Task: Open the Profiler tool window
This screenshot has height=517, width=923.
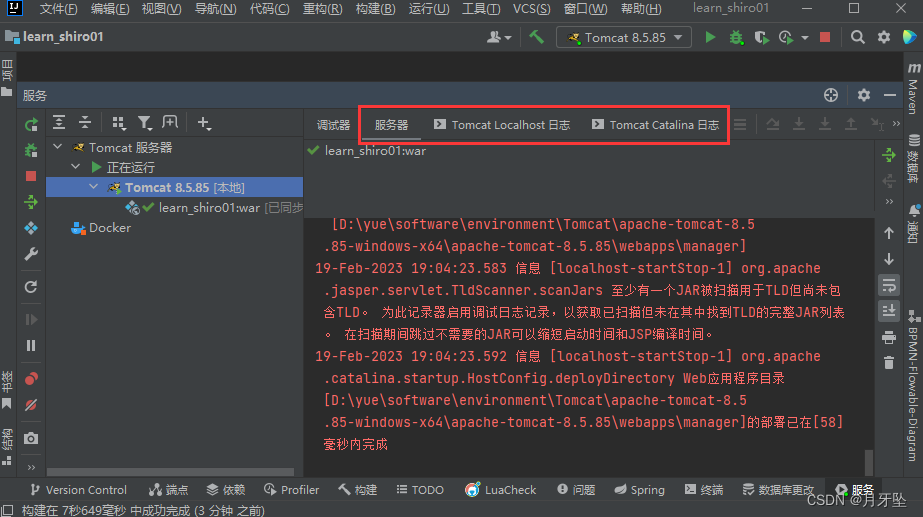Action: tap(291, 490)
